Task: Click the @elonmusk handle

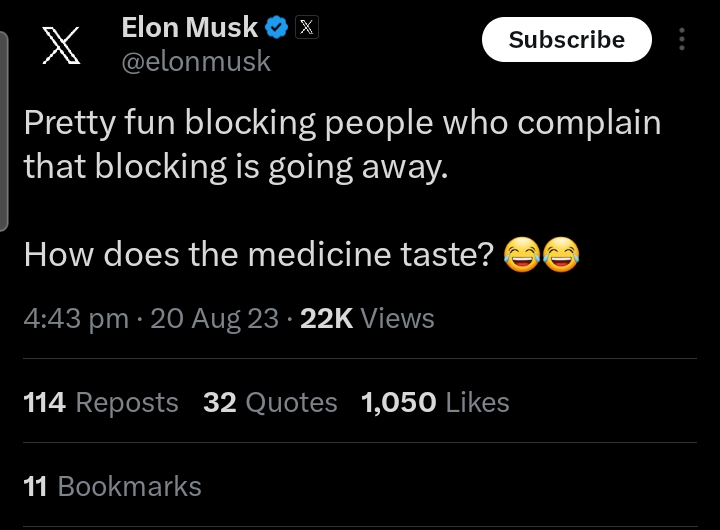Action: [x=196, y=61]
